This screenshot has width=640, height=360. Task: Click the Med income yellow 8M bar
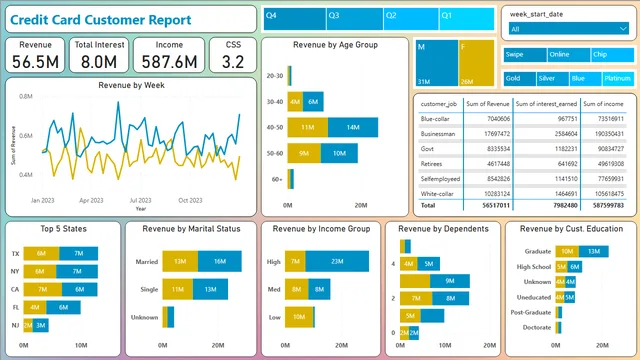point(297,289)
